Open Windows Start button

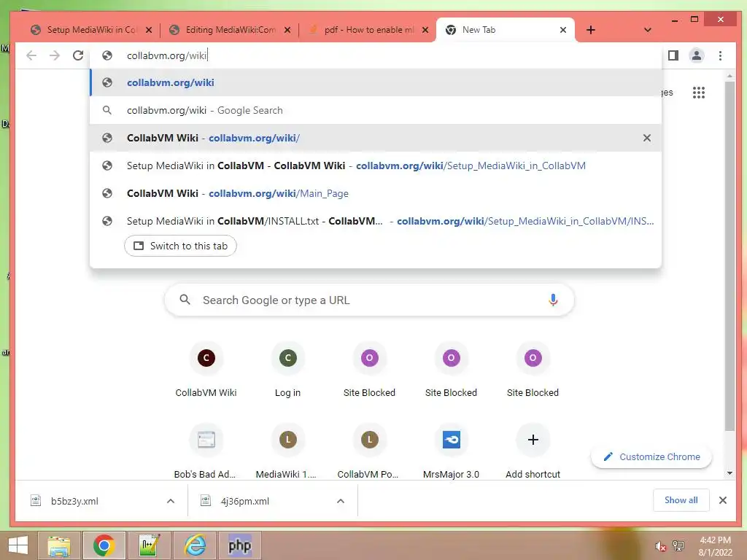18,545
